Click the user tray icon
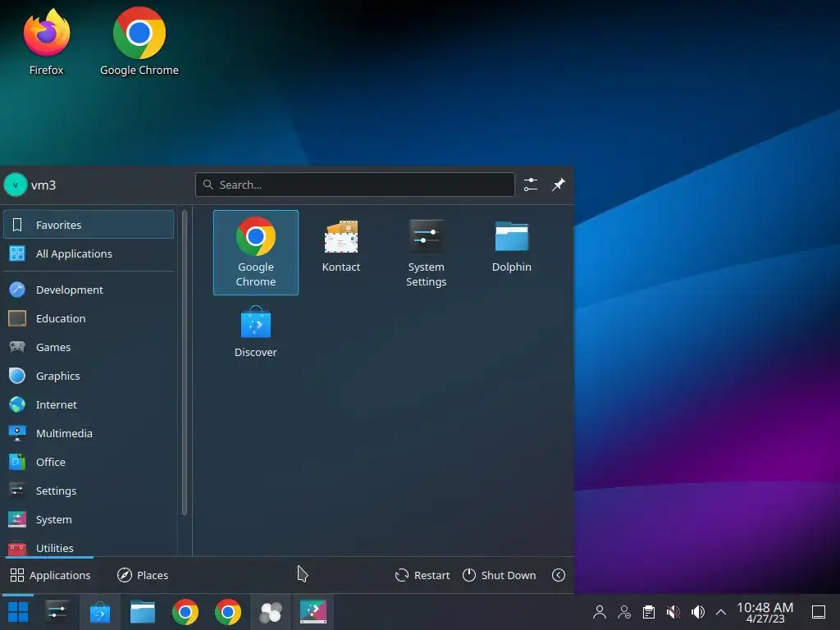840x630 pixels. pyautogui.click(x=600, y=612)
